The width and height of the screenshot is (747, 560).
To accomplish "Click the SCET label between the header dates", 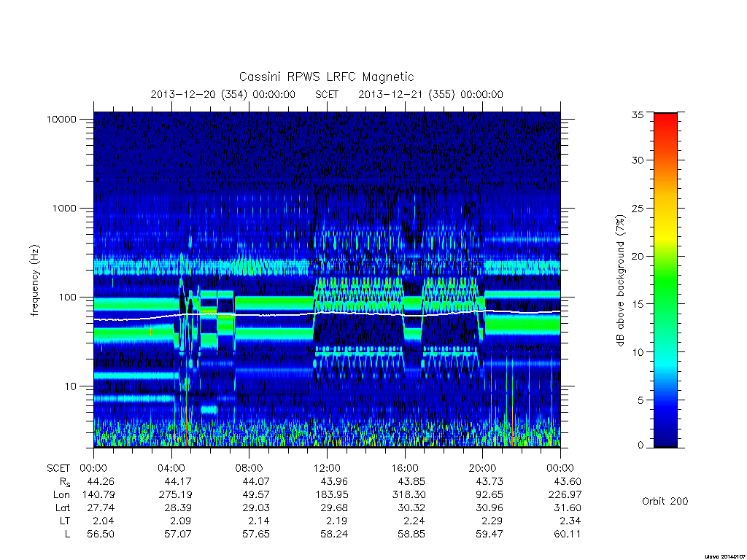I will coord(327,94).
